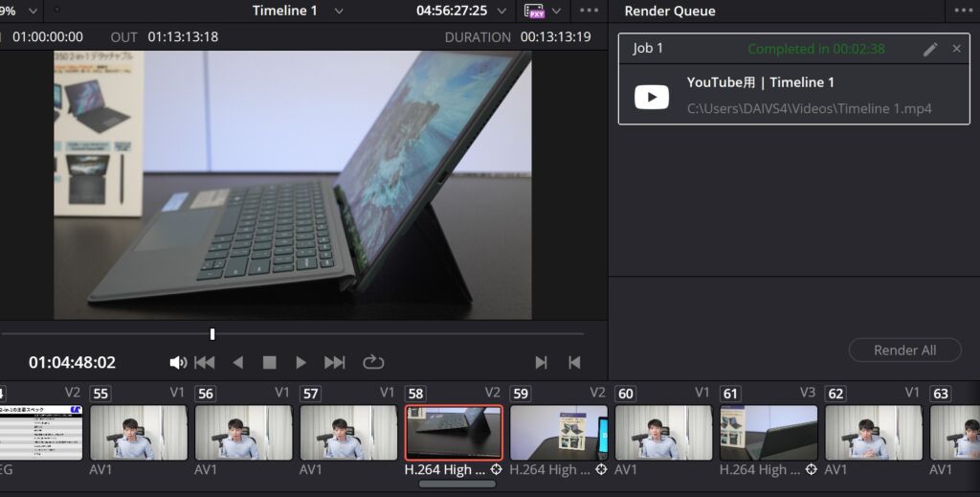Click the Render All button
The width and height of the screenshot is (980, 497).
coord(904,350)
